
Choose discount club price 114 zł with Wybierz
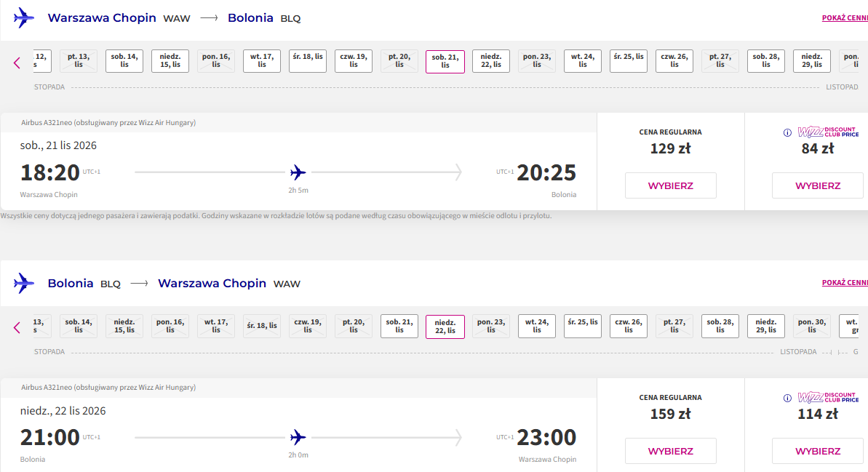tap(818, 451)
